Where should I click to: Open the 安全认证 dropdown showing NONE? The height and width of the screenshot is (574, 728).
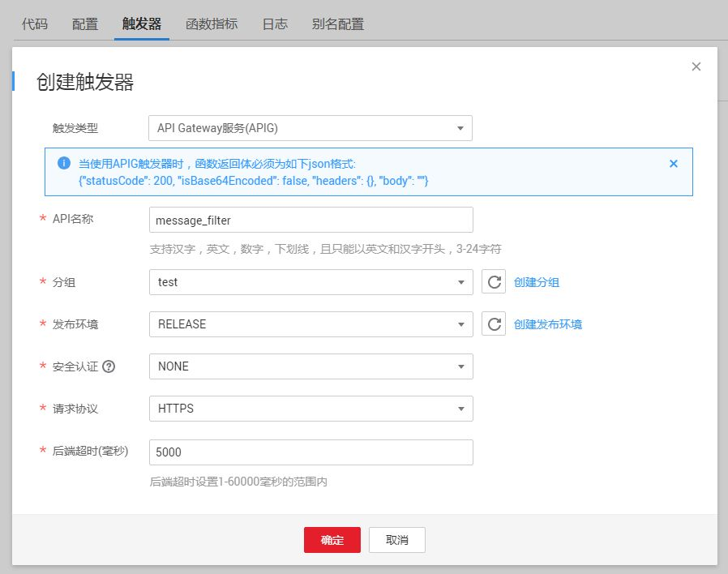311,366
